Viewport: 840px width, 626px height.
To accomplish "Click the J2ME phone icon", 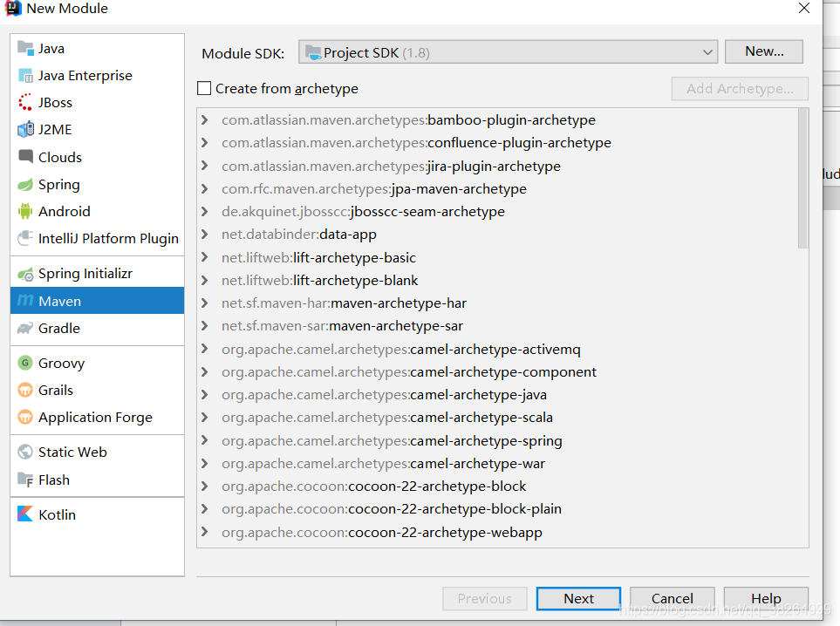I will point(25,130).
